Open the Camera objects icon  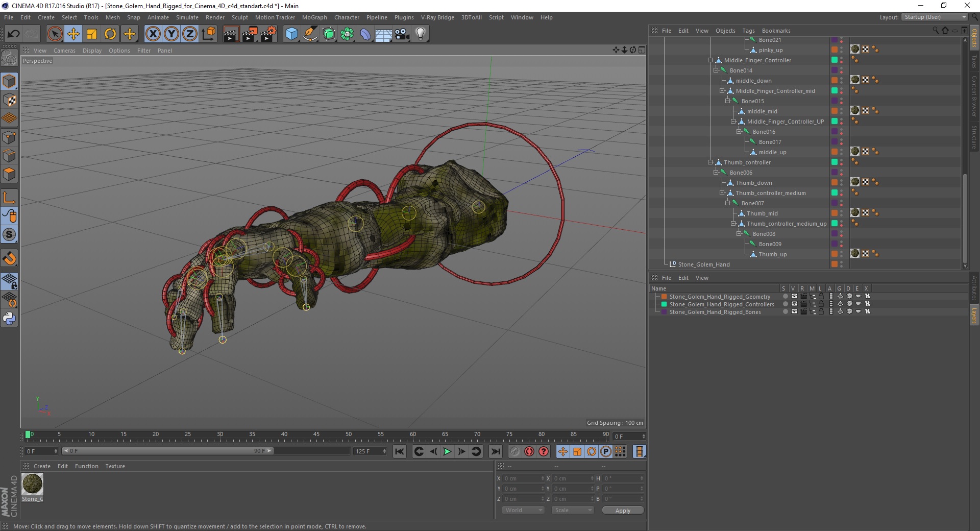(x=402, y=34)
